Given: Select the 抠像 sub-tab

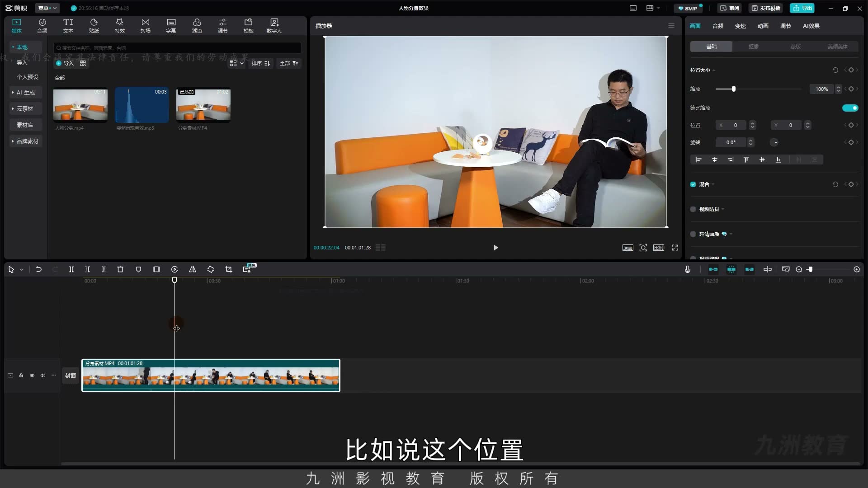Looking at the screenshot, I should 753,47.
